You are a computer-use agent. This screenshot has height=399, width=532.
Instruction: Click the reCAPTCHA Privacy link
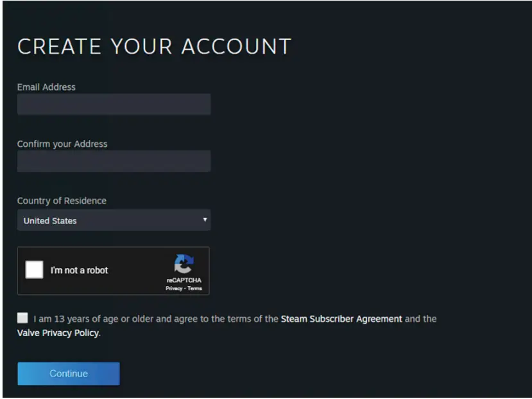coord(174,289)
